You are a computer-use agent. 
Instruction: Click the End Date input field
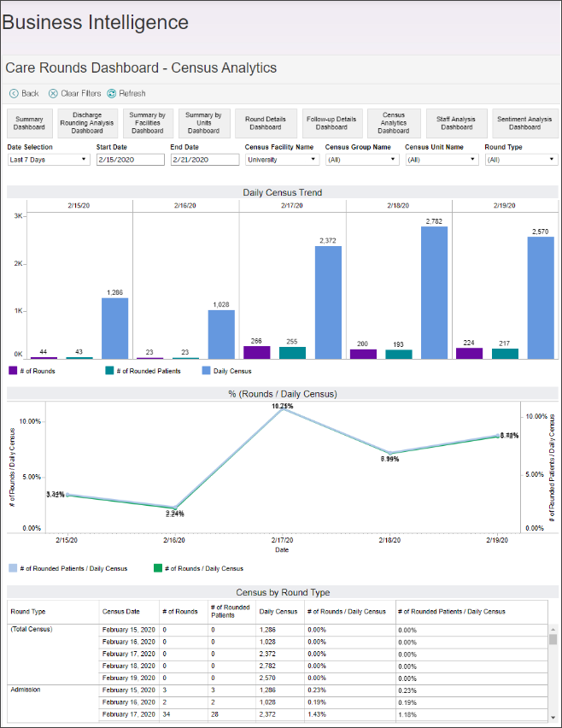point(204,160)
